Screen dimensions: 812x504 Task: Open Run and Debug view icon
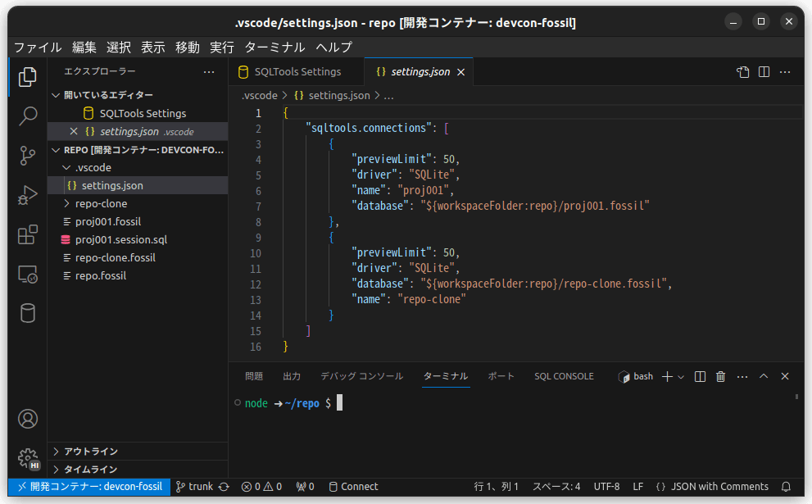point(28,195)
